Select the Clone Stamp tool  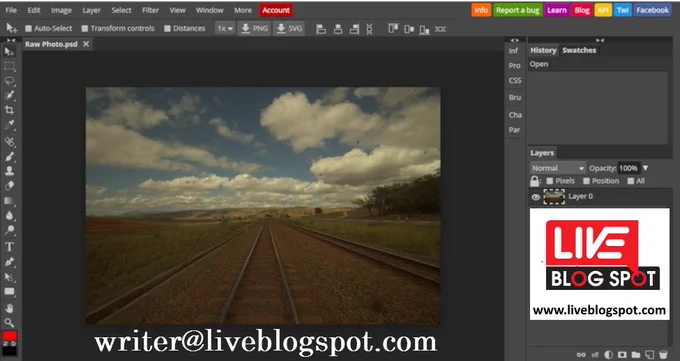pyautogui.click(x=9, y=171)
